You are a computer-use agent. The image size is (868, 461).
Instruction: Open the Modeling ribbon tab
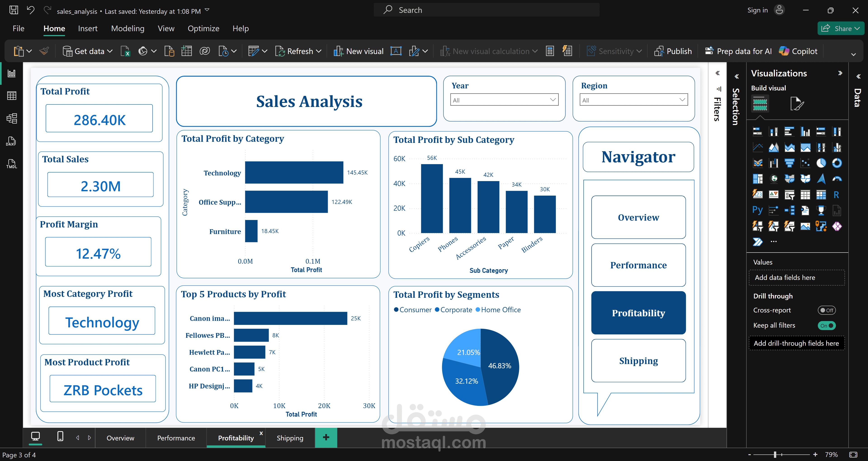[x=128, y=29]
